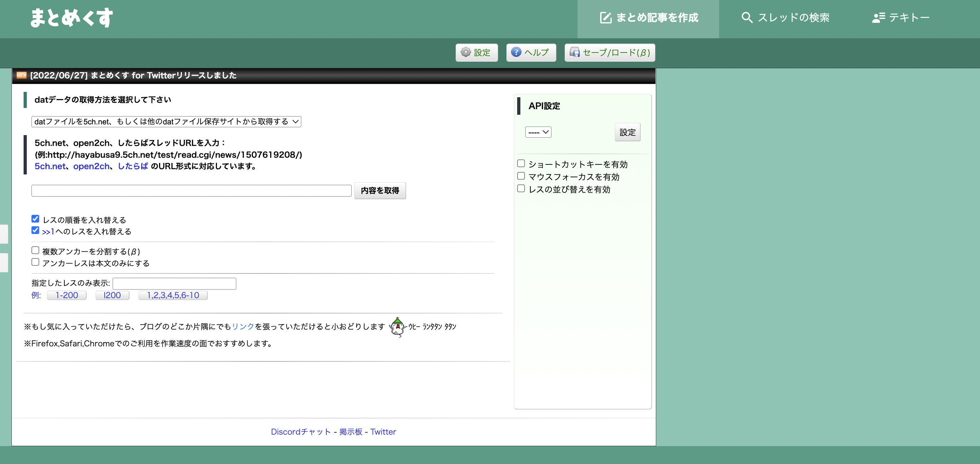Open セーブ/ロード(β) with the disk icon
Image resolution: width=980 pixels, height=464 pixels.
click(575, 53)
